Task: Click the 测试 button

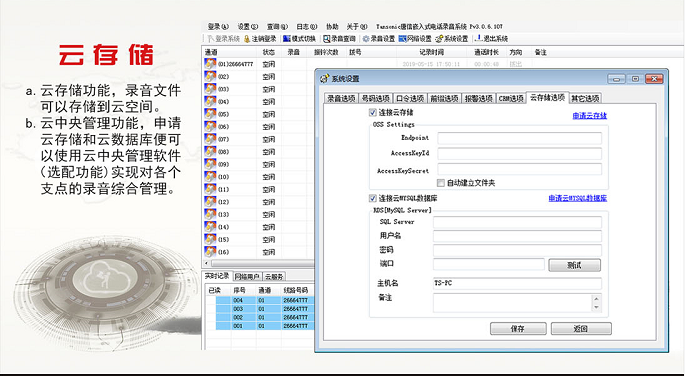Action: 574,265
